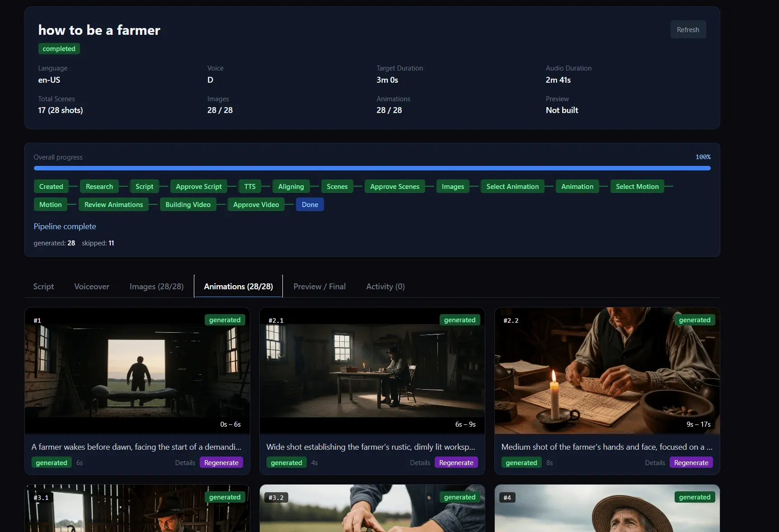Viewport: 779px width, 532px height.
Task: Click the Approve Scenes step
Action: [395, 187]
